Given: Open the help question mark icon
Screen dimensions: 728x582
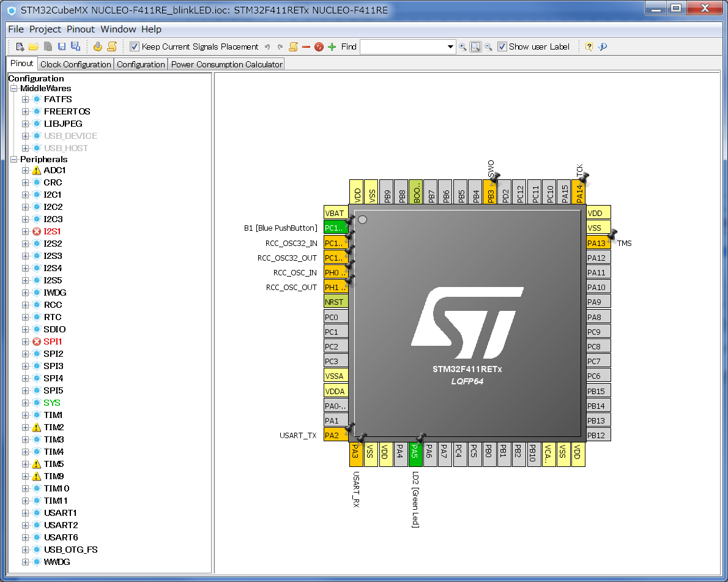Looking at the screenshot, I should pyautogui.click(x=589, y=47).
